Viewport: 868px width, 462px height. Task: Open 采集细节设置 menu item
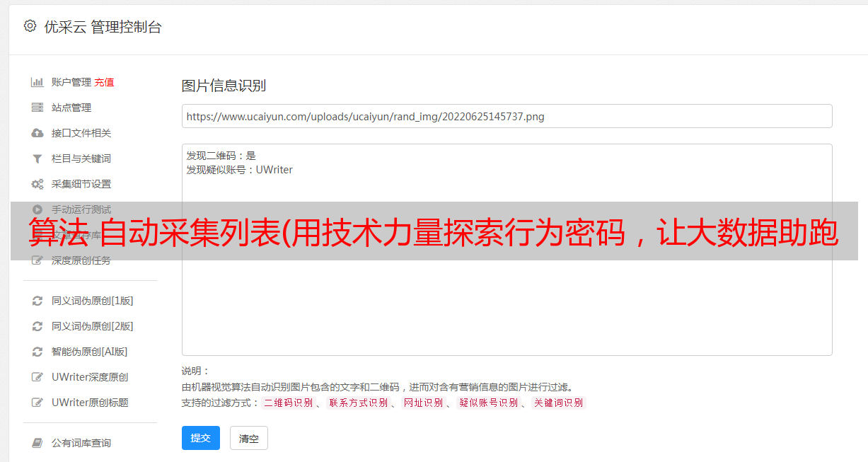coord(81,184)
